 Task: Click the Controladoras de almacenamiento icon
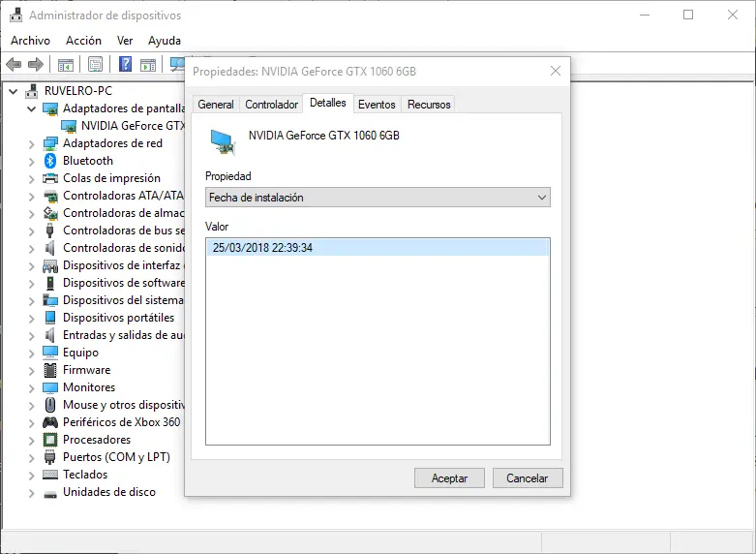pyautogui.click(x=50, y=213)
